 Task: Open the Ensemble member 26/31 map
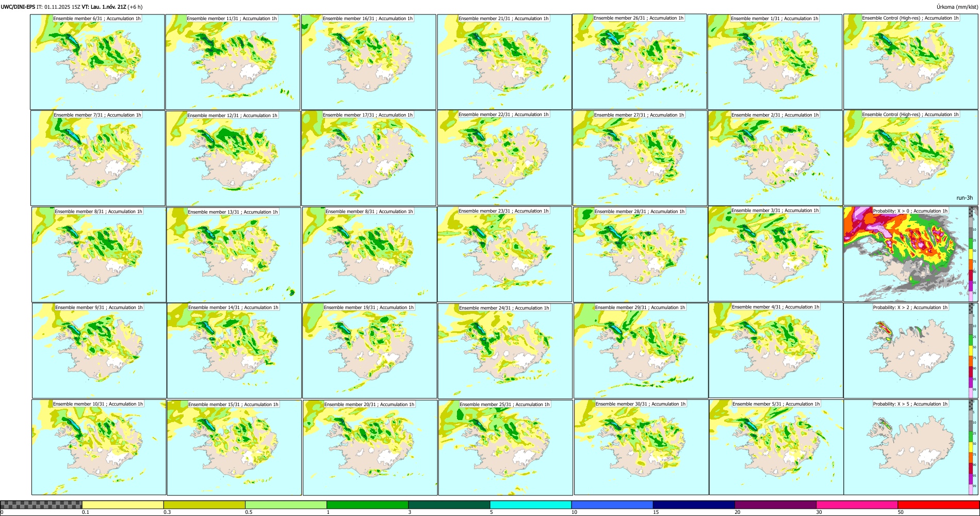(640, 62)
